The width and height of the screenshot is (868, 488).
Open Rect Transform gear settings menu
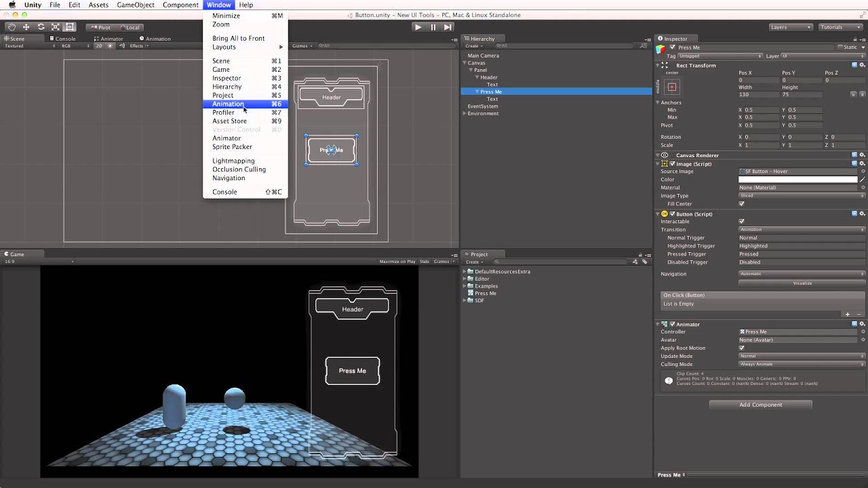coord(863,65)
